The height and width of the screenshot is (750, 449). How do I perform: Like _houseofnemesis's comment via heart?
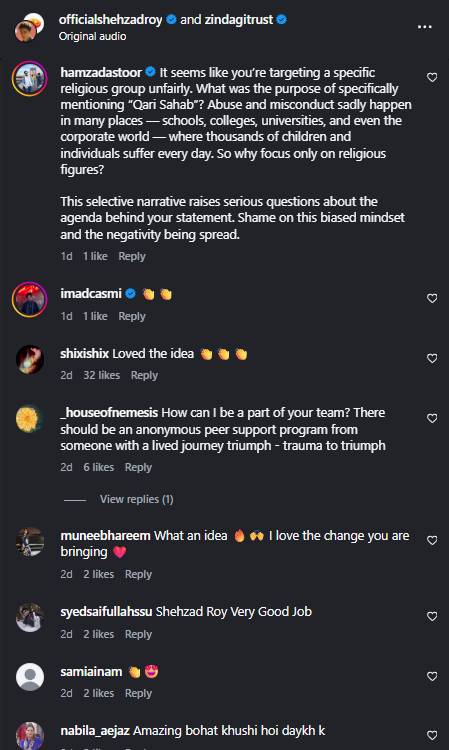[x=432, y=419]
